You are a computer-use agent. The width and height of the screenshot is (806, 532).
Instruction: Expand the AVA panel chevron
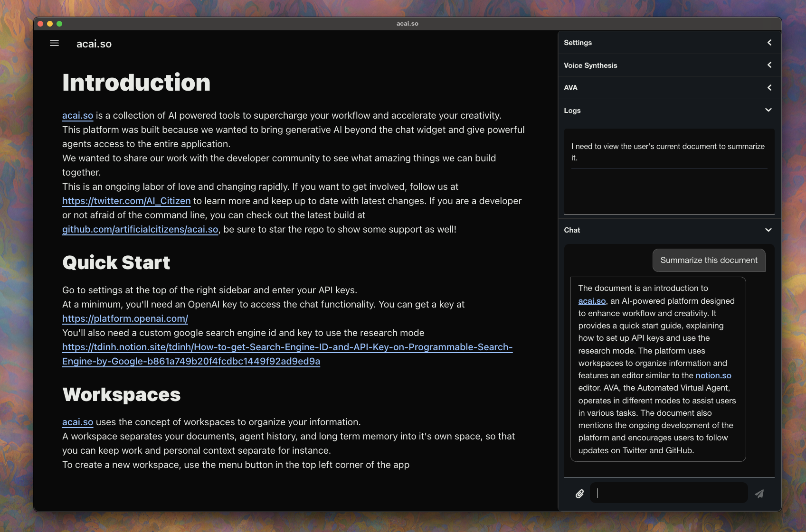click(769, 88)
